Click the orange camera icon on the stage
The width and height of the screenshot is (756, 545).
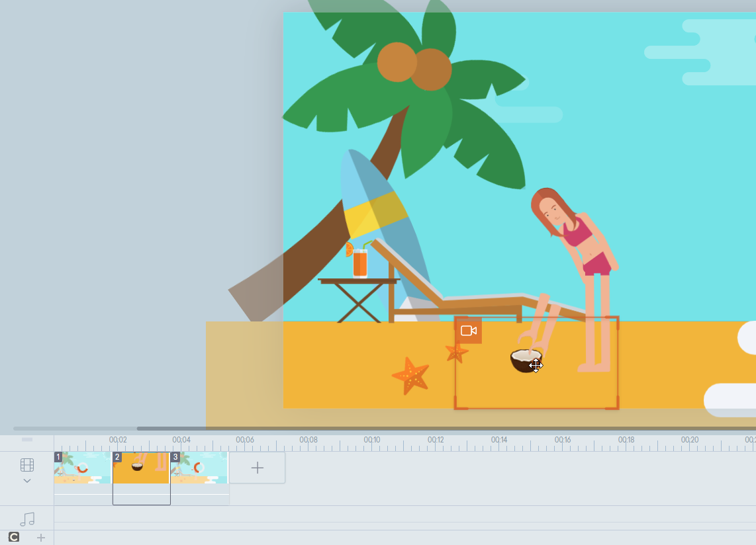469,331
